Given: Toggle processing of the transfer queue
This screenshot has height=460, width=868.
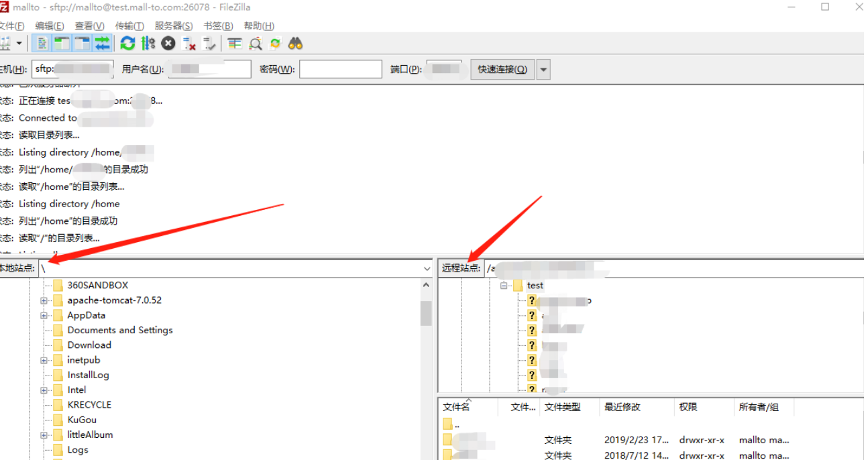Looking at the screenshot, I should tap(148, 44).
